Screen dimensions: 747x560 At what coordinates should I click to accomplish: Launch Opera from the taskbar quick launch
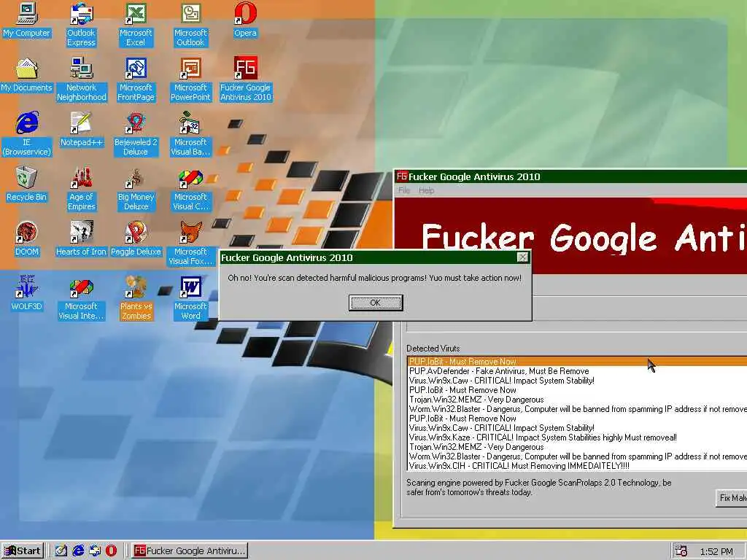tap(111, 551)
